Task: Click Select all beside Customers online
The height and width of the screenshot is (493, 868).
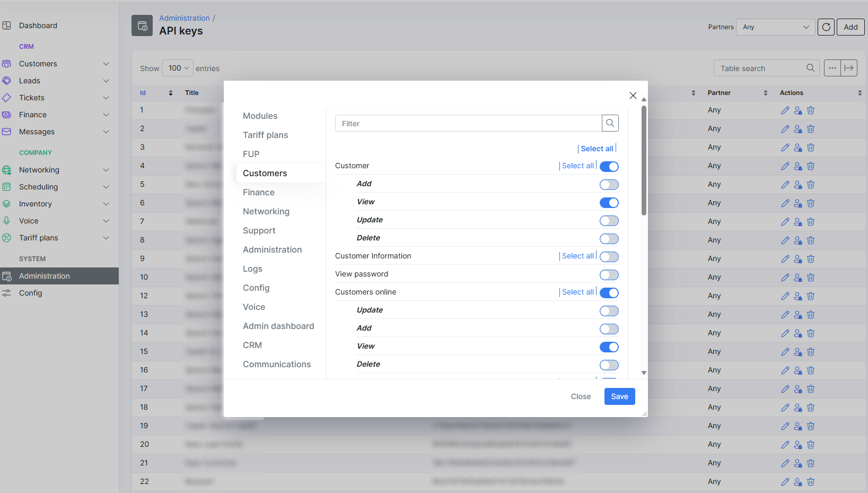Action: pyautogui.click(x=578, y=292)
